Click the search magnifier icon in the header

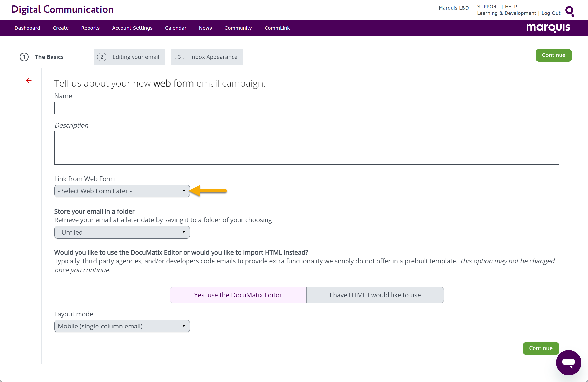pyautogui.click(x=570, y=11)
